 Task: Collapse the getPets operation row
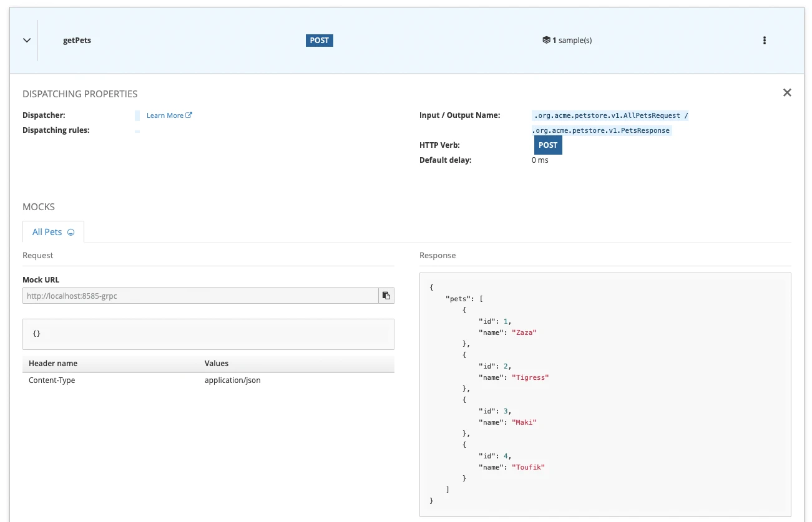27,41
